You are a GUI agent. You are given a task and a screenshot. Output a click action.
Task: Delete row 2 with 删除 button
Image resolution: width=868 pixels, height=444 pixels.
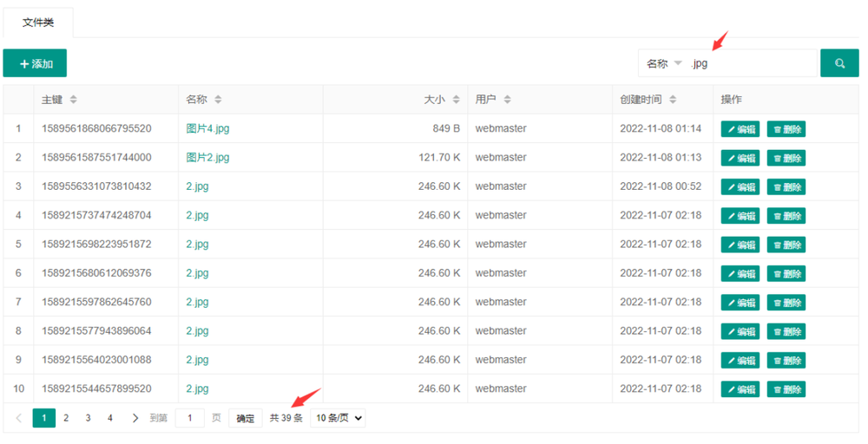point(786,158)
